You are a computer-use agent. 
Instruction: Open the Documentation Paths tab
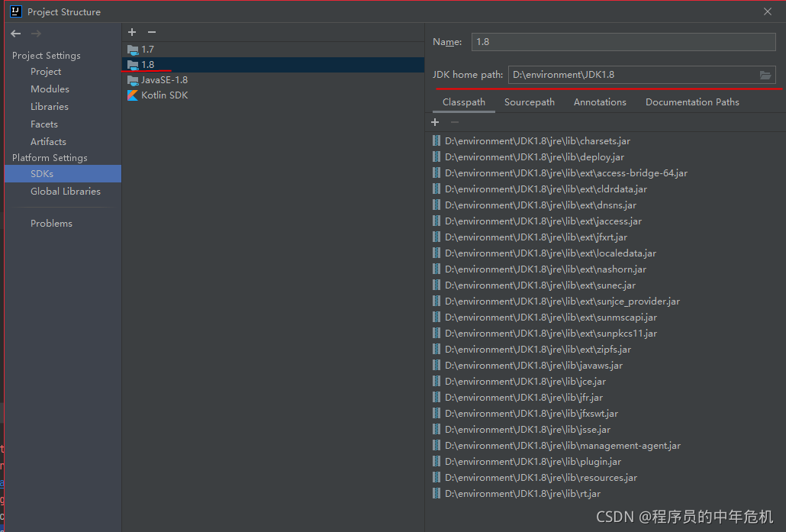(692, 102)
